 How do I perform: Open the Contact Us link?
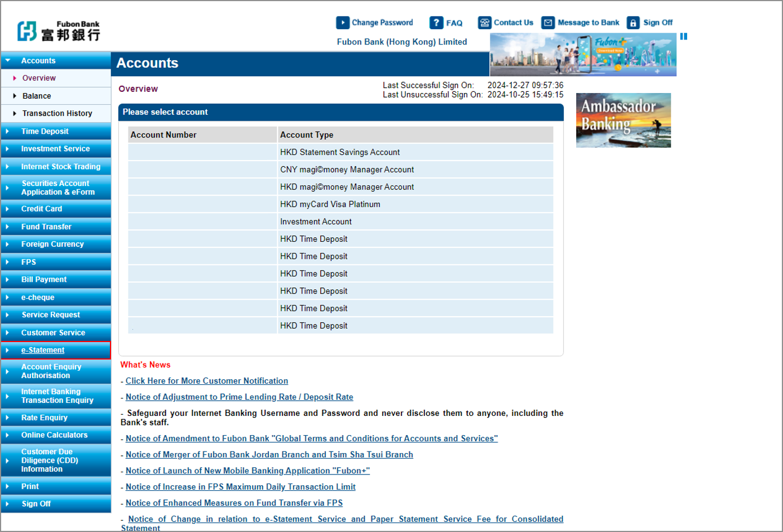pos(514,23)
